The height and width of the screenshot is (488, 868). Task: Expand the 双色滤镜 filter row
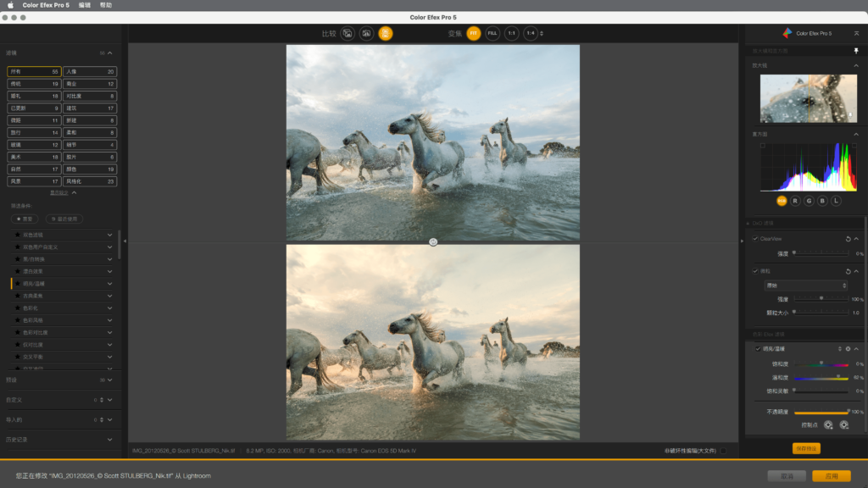pyautogui.click(x=109, y=236)
